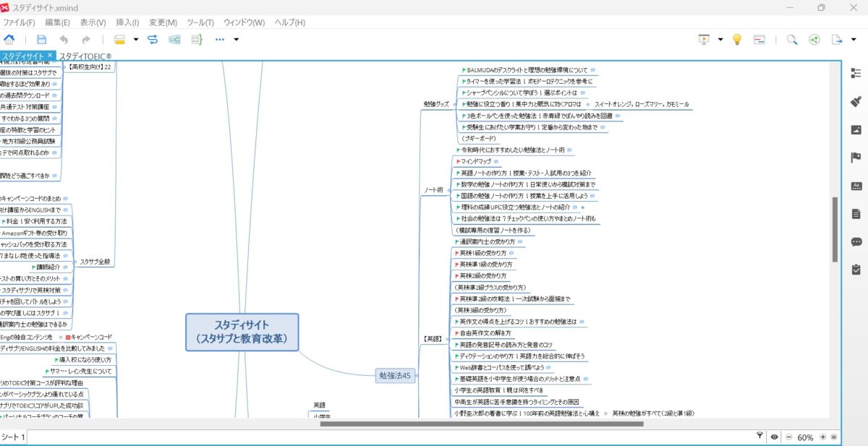Zoom out with the minus control near 60%
The width and height of the screenshot is (868, 446).
tap(789, 437)
